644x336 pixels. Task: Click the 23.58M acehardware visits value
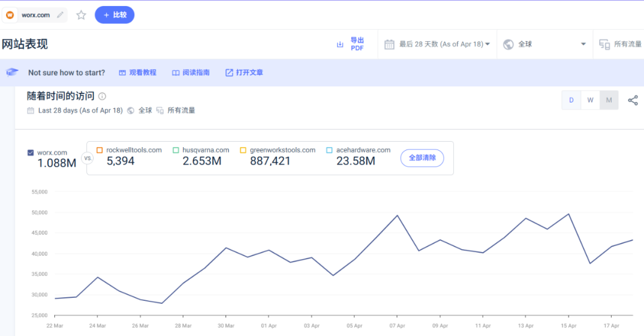coord(355,161)
